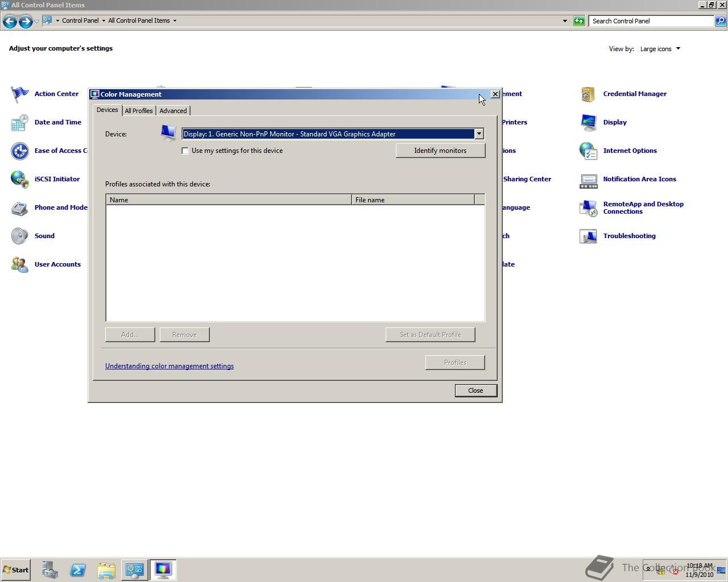Launch Server Manager from the taskbar

coord(49,569)
